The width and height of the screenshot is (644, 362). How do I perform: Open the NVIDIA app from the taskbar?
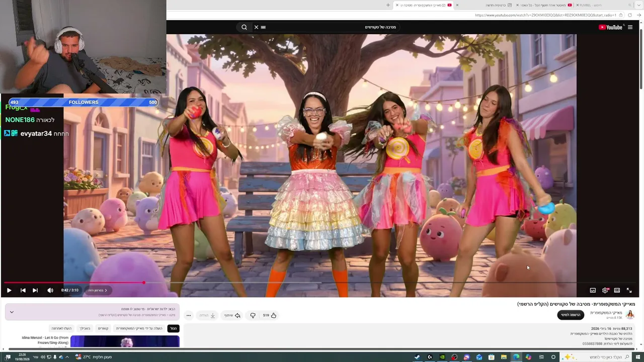442,357
